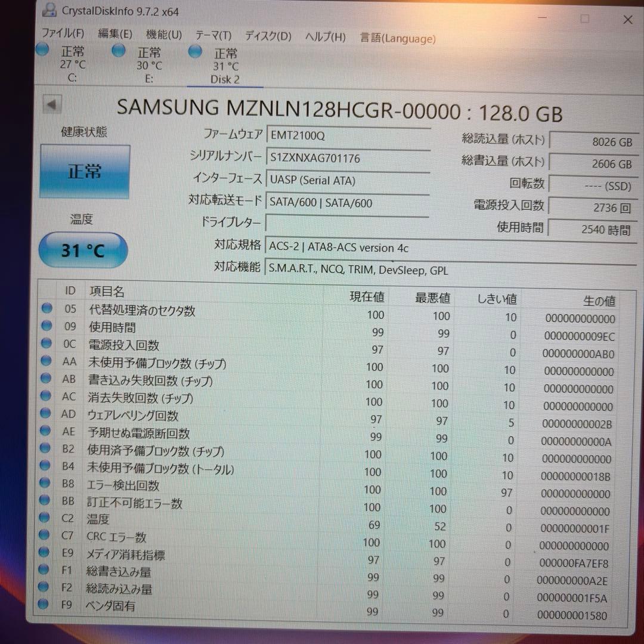Click the rotation rate value ---- (SSD)
The image size is (644, 644).
(593, 186)
